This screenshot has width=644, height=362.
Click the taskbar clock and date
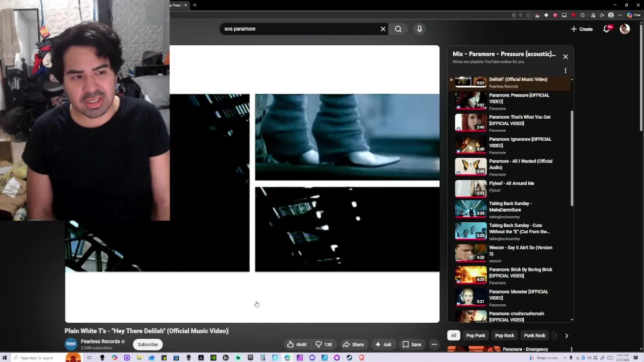(x=624, y=357)
